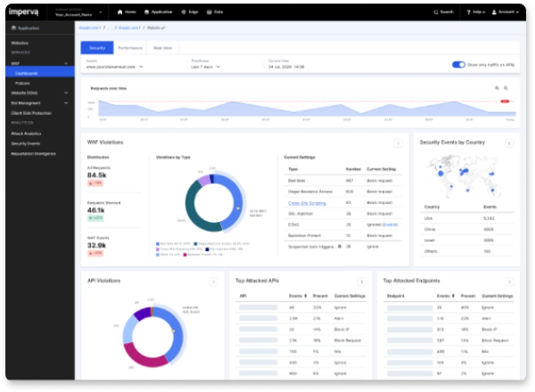Open API Violations panel options menu

[x=212, y=281]
